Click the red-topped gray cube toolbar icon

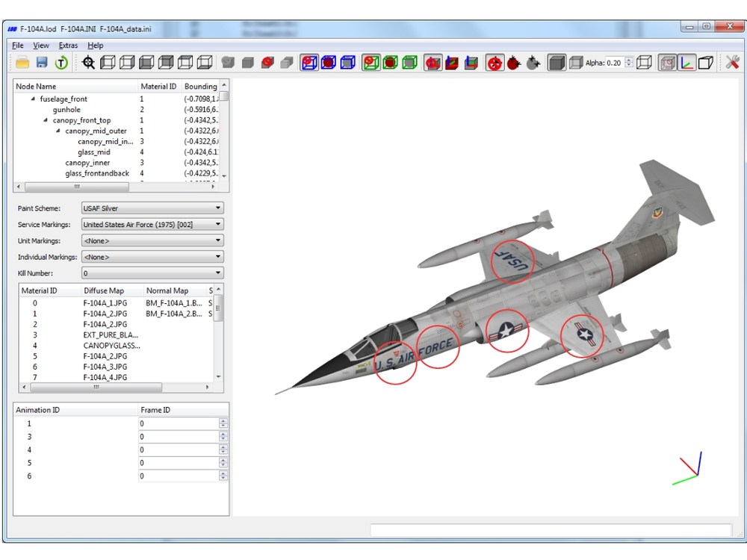coord(267,63)
